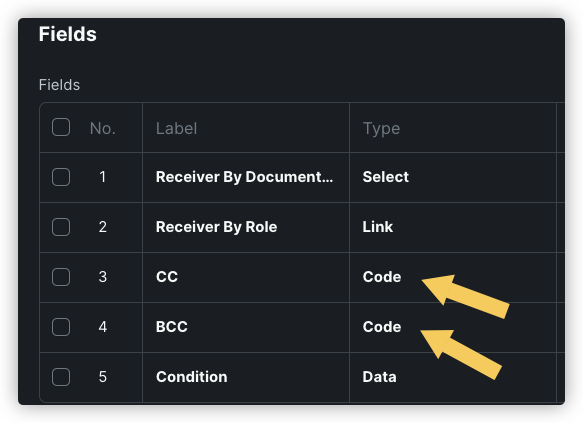Tick the select-all checkbox in header row
The width and height of the screenshot is (583, 423).
pyautogui.click(x=61, y=127)
